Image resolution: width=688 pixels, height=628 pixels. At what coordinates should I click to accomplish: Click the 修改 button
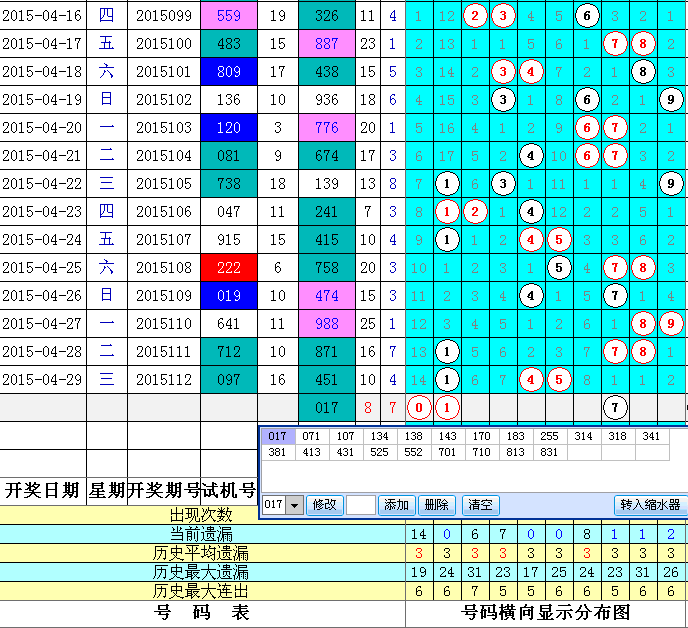[x=323, y=505]
